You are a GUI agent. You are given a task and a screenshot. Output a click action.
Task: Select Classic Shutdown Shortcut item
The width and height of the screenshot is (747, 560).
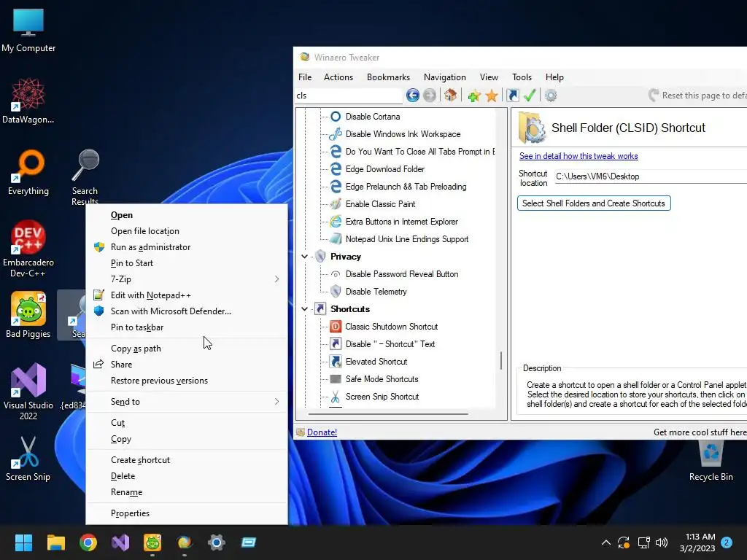[x=392, y=327]
